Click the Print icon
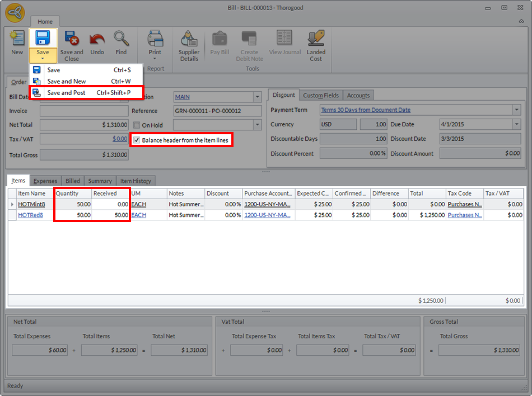This screenshot has height=396, width=532. pyautogui.click(x=155, y=39)
